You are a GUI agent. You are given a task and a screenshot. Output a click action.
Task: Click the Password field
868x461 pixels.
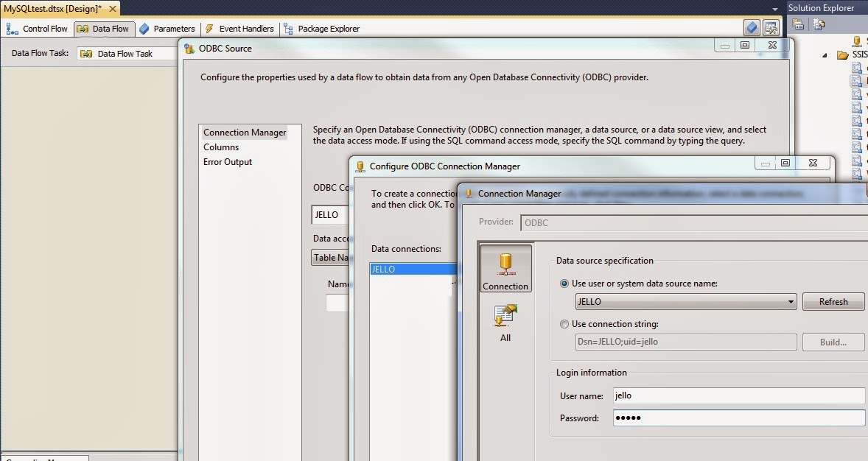point(737,418)
